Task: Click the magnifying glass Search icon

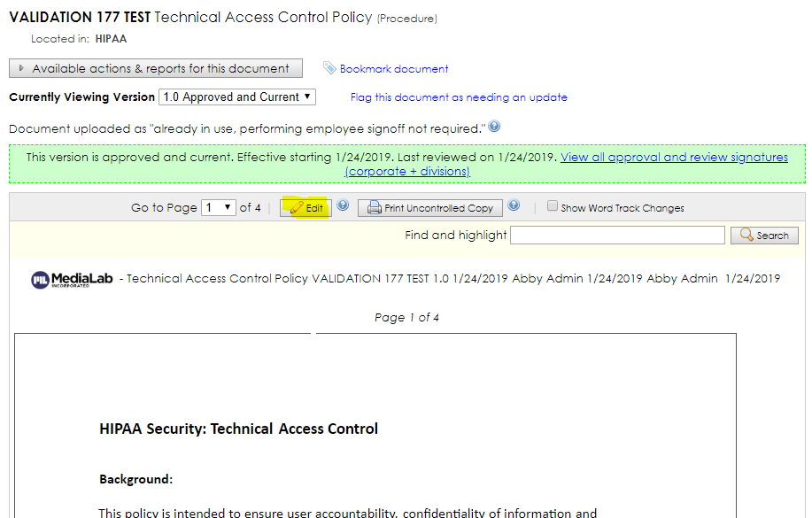Action: coord(746,235)
